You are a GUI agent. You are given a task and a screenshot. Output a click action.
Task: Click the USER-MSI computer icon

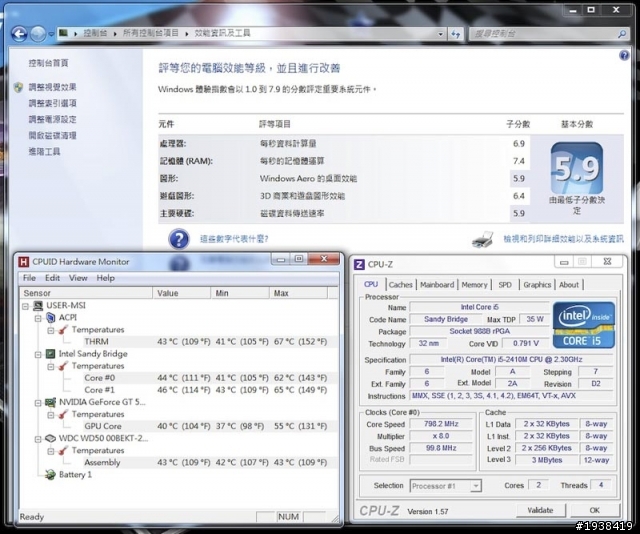(x=38, y=306)
